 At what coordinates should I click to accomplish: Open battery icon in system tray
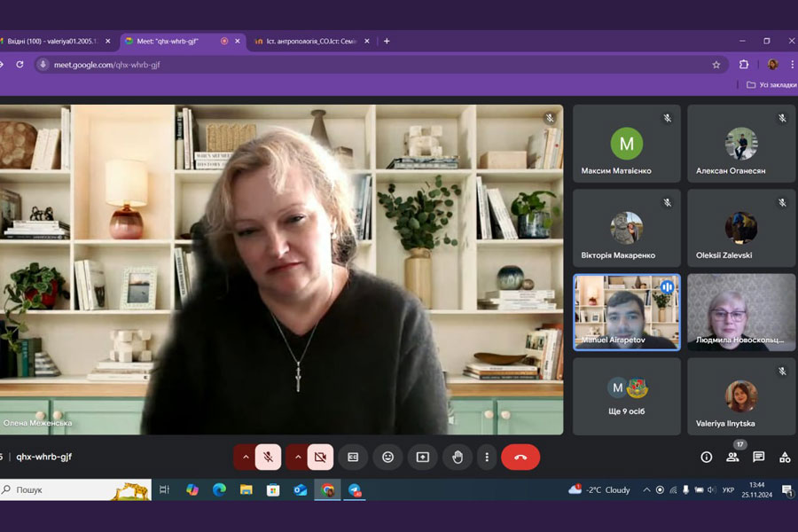pos(699,489)
